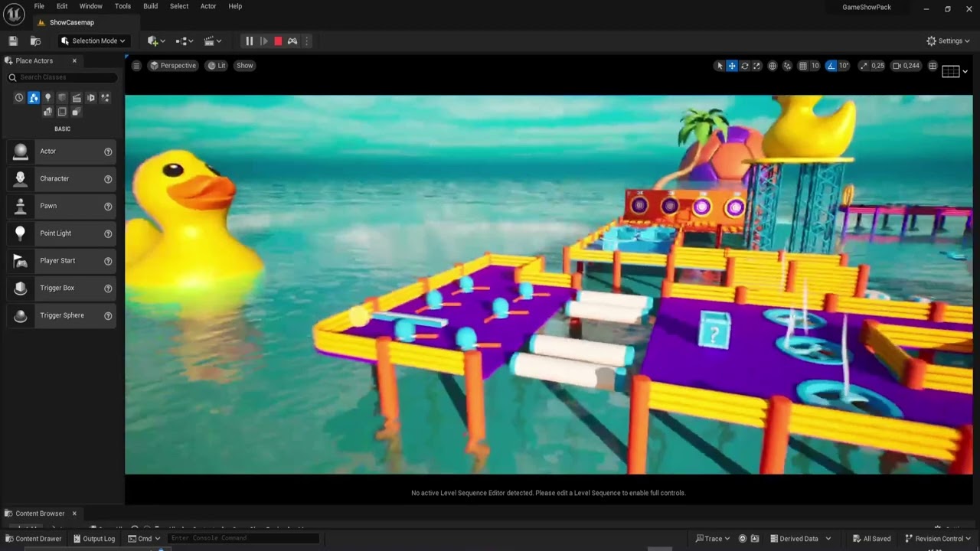Activate the Scale tool
980x551 pixels.
757,66
